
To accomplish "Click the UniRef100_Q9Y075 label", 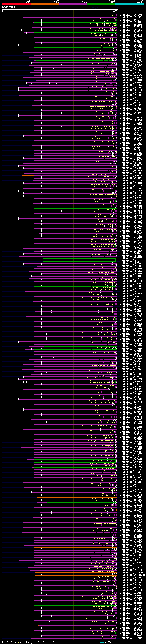I will tap(131, 633).
